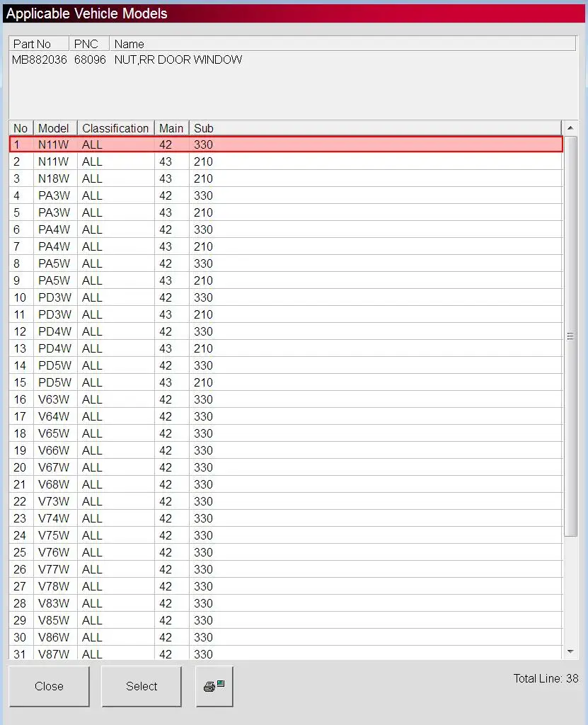The height and width of the screenshot is (725, 588).
Task: Click the vertical scrollbar thumb
Action: [x=570, y=336]
